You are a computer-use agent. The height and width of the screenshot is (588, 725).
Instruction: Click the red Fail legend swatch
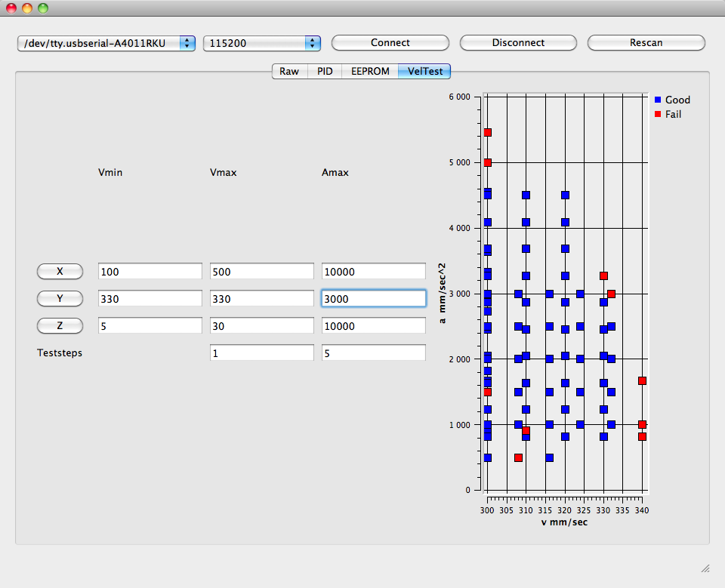point(658,114)
